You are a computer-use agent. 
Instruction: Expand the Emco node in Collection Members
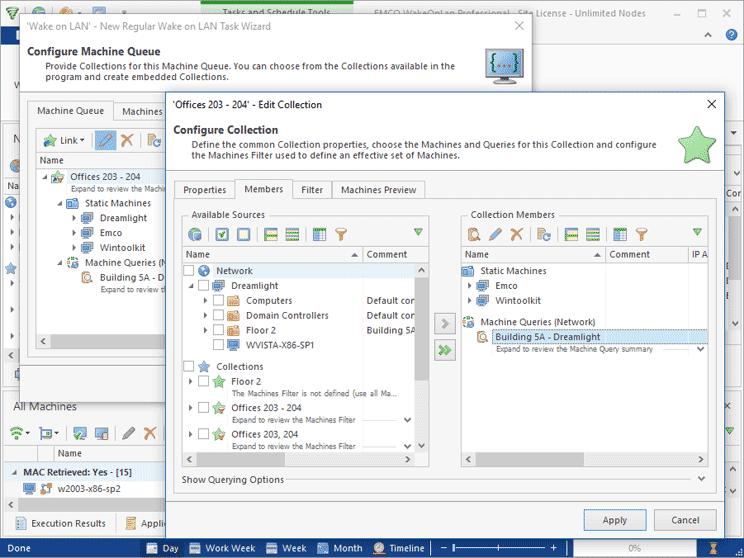point(470,286)
